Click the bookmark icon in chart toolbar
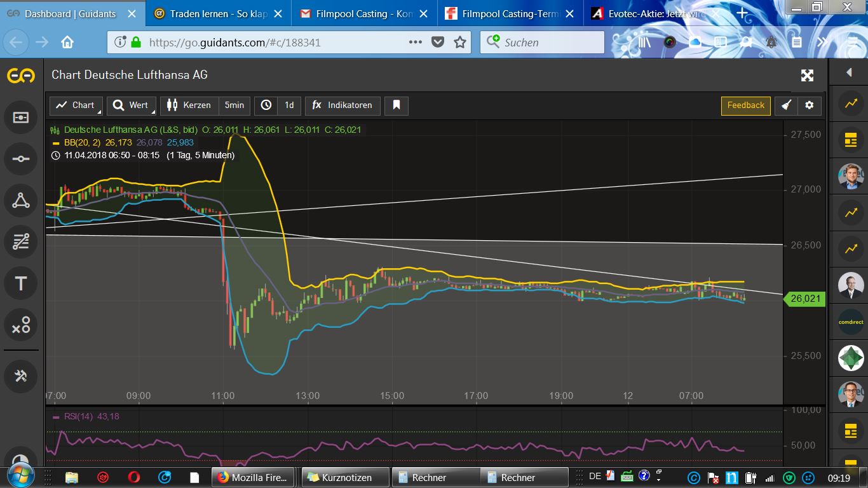The width and height of the screenshot is (868, 488). (397, 105)
